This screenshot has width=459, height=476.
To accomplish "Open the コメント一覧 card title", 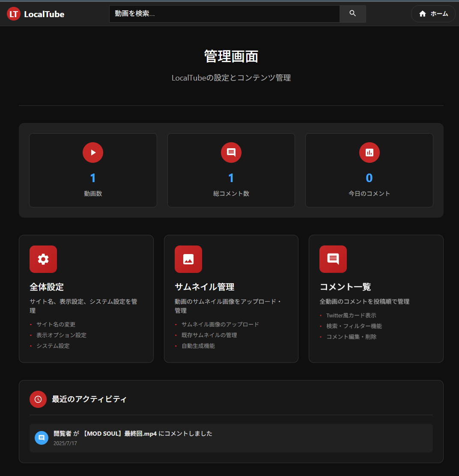I will [345, 287].
